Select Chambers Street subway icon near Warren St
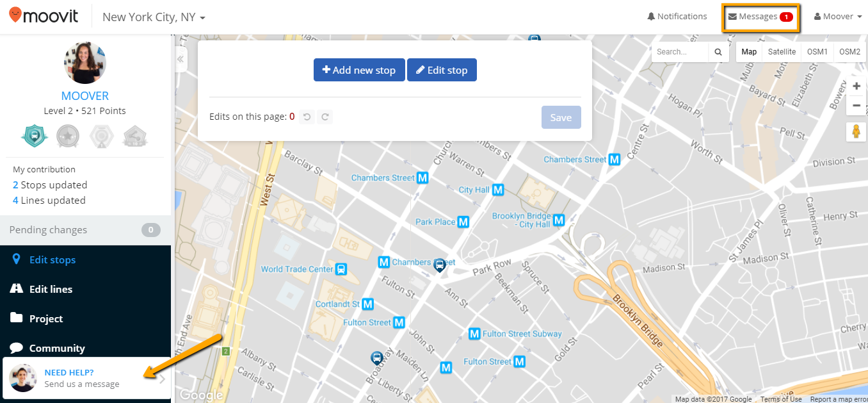Screen dimensions: 868x403 click(422, 177)
